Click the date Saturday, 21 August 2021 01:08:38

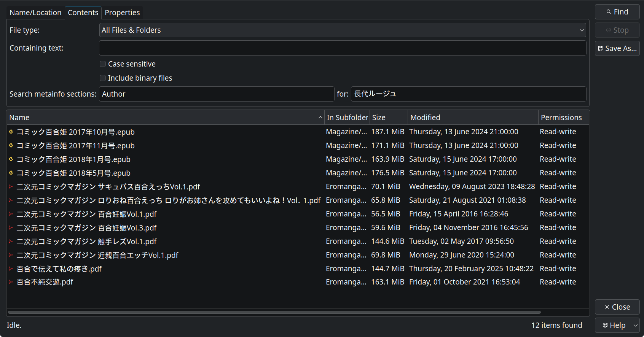click(467, 200)
